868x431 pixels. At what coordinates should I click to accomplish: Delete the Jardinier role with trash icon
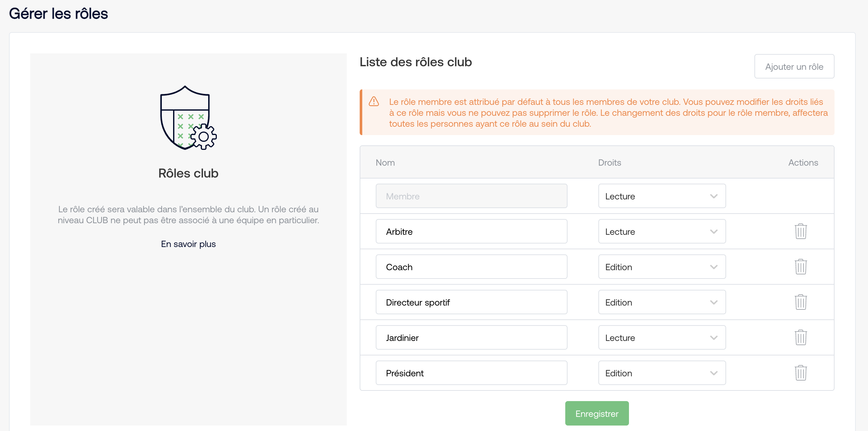point(801,337)
